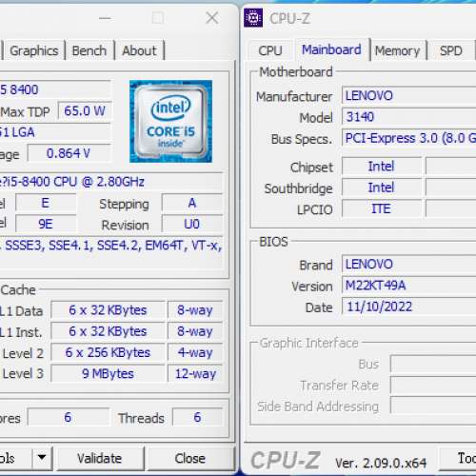
Task: Minimize the left CPU-Z window
Action: click(x=105, y=18)
